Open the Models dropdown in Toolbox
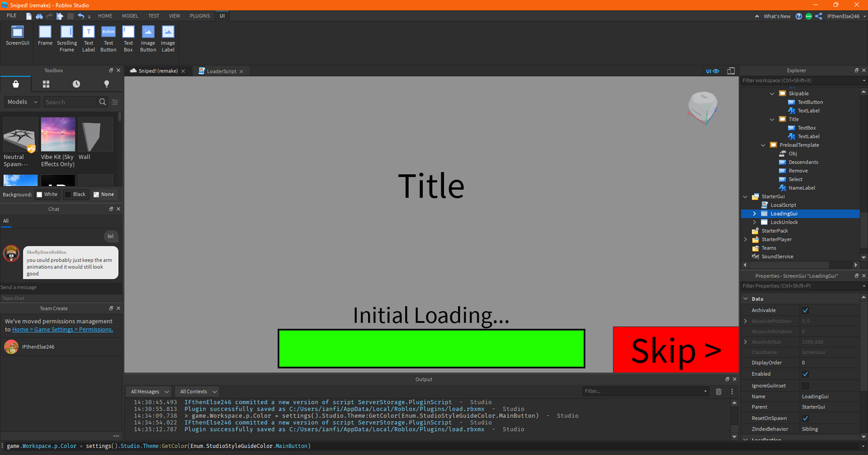 (21, 101)
